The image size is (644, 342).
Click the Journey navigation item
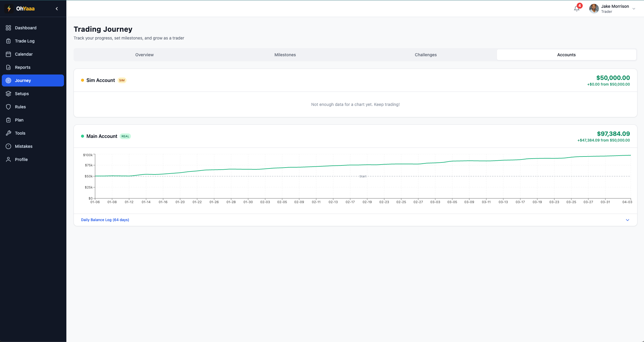(33, 80)
